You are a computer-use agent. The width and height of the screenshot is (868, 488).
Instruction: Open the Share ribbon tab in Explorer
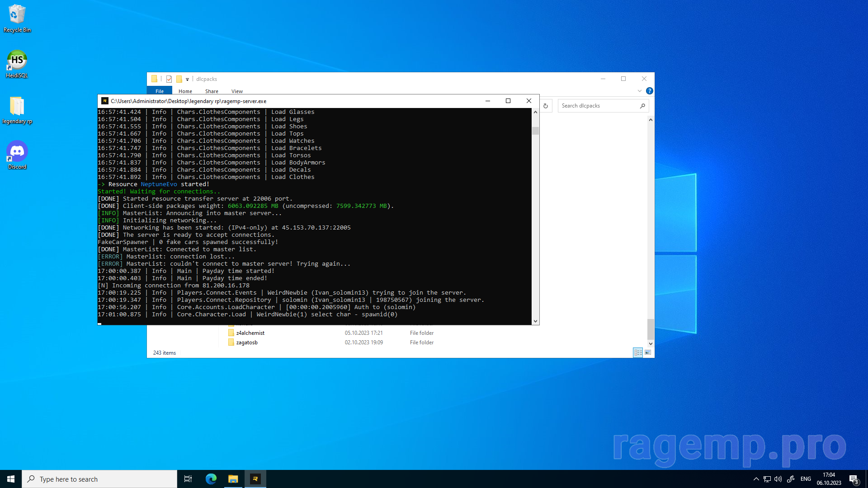(212, 91)
